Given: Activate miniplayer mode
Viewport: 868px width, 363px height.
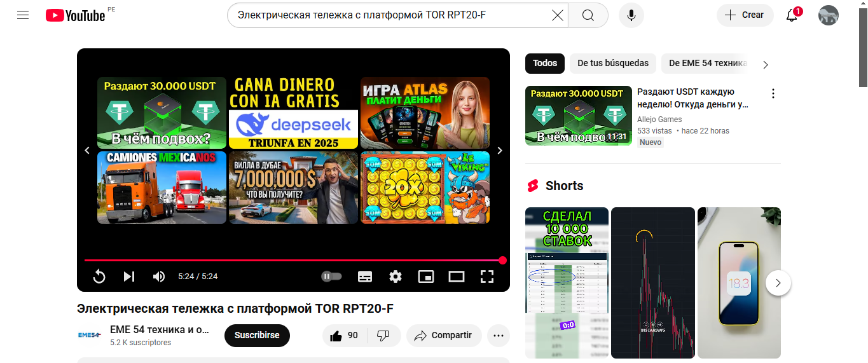Looking at the screenshot, I should coord(426,276).
